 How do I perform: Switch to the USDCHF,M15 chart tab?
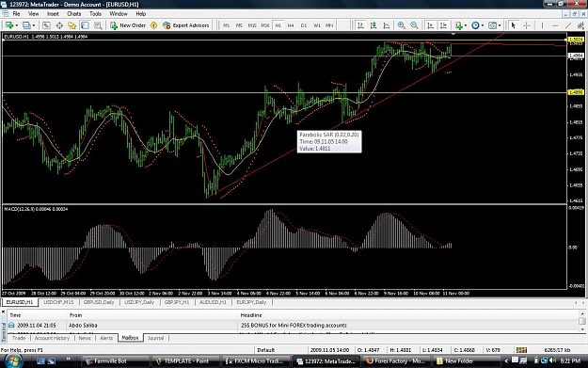pos(58,302)
